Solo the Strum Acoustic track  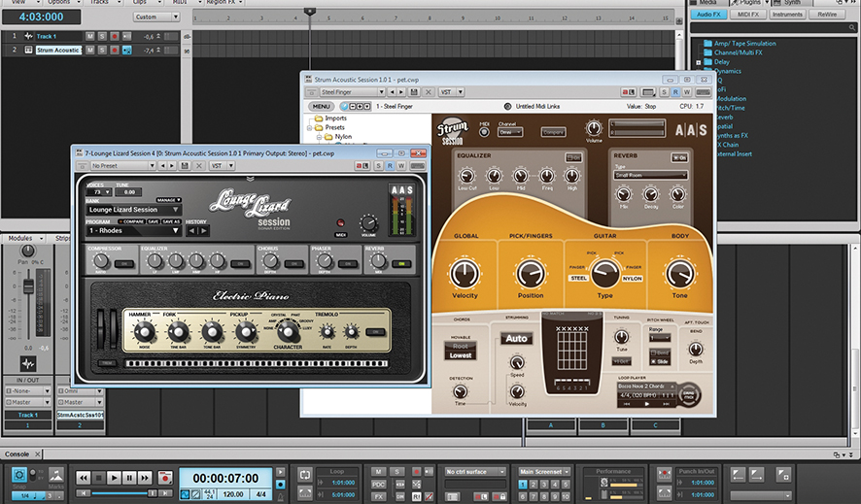point(102,50)
